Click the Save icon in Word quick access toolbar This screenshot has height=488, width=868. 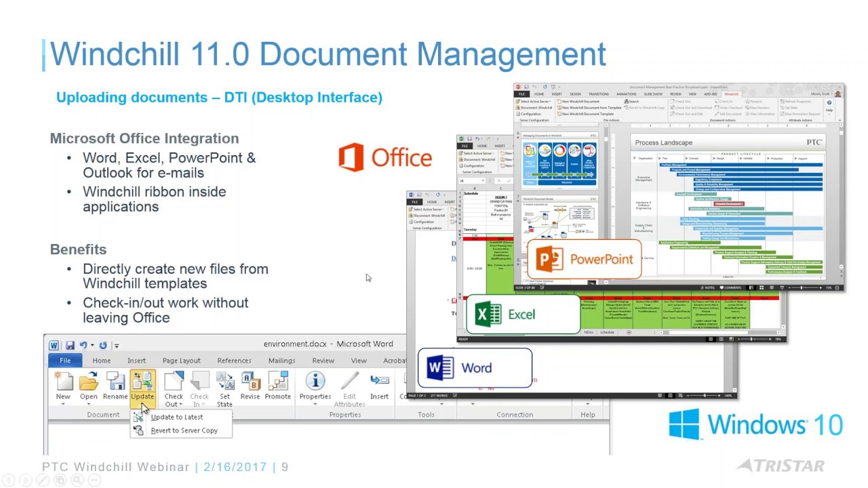(x=70, y=345)
